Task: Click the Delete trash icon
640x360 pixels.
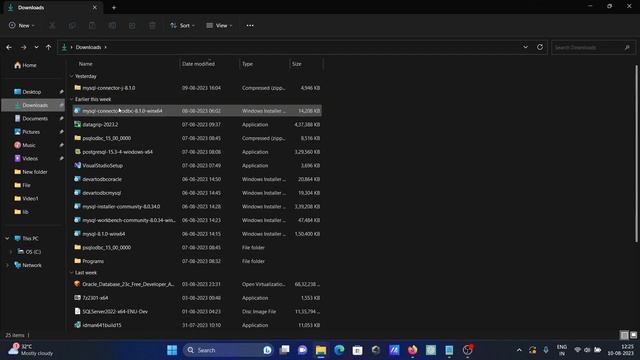Action: coord(152,26)
